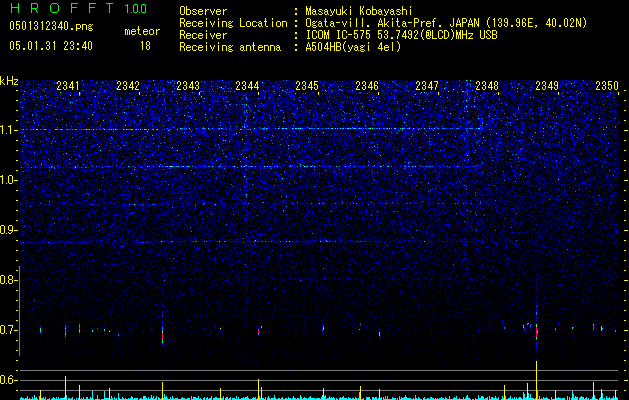Image resolution: width=629 pixels, height=400 pixels.
Task: Click the 2341 time axis label
Action: pos(68,85)
